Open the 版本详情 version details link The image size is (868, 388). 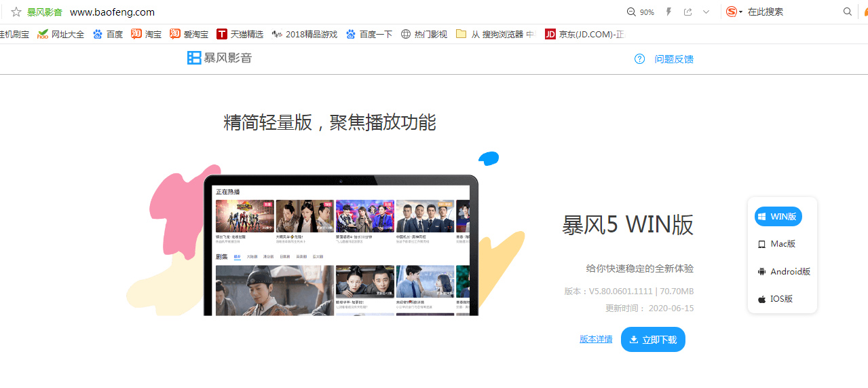(x=596, y=339)
